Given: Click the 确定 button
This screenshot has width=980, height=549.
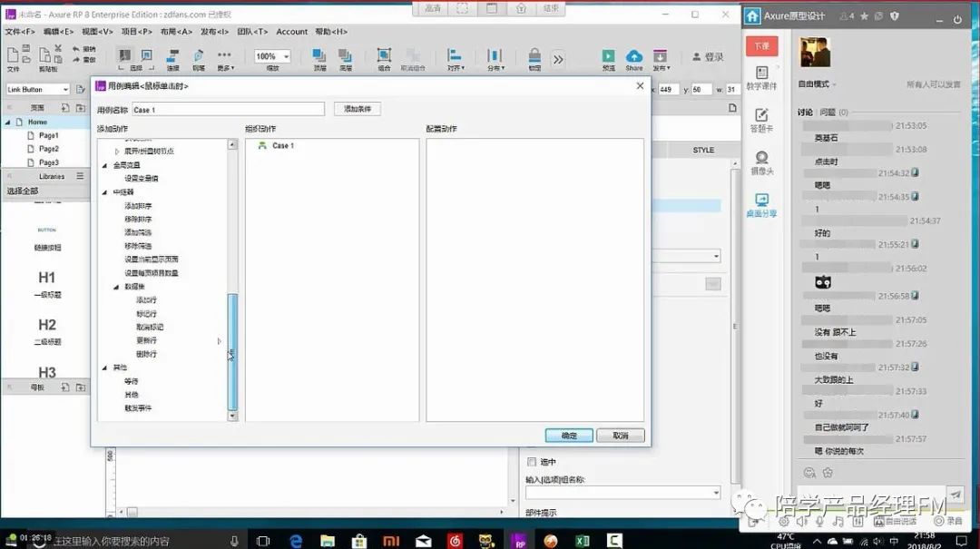Looking at the screenshot, I should point(569,436).
